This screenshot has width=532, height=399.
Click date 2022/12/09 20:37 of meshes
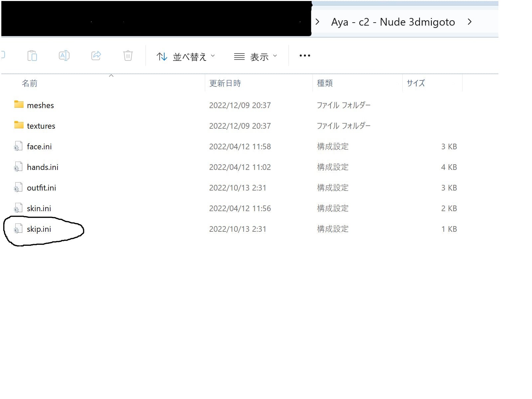pyautogui.click(x=240, y=105)
